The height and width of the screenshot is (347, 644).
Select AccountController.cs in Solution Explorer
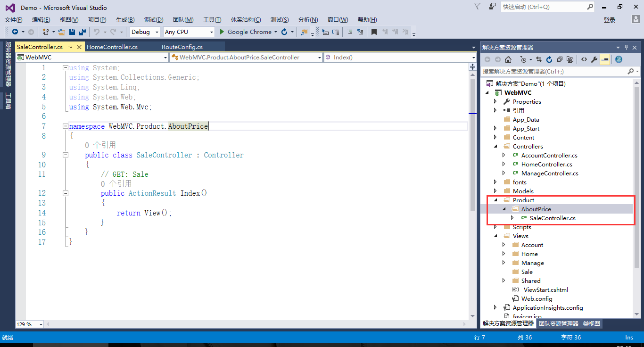(549, 155)
